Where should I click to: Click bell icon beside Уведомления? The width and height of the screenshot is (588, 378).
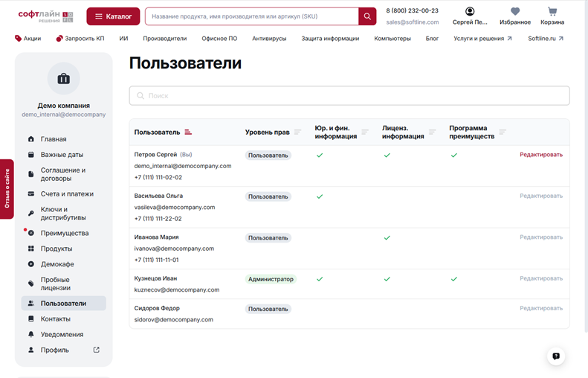pyautogui.click(x=31, y=334)
